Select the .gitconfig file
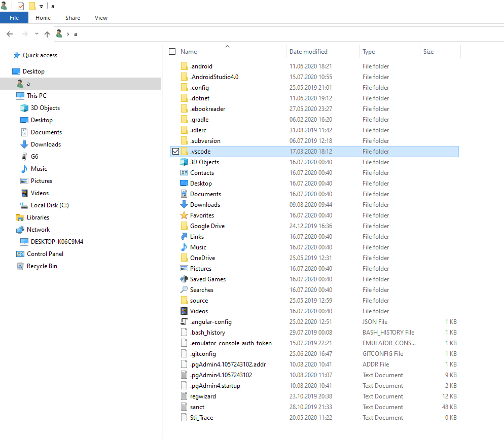Image resolution: width=504 pixels, height=439 pixels. click(203, 353)
